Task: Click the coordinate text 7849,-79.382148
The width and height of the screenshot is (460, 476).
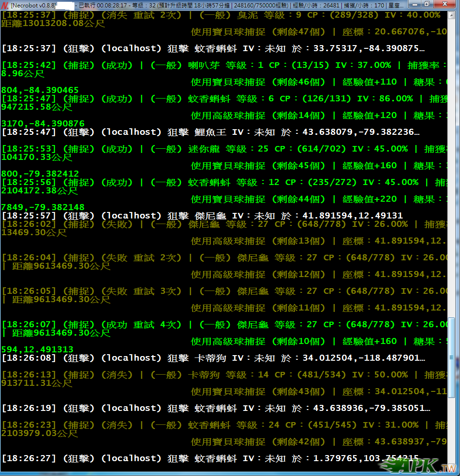Action: [43, 207]
